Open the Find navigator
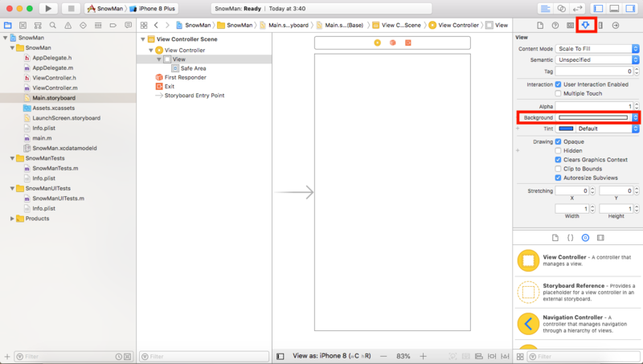643x364 pixels. point(53,26)
